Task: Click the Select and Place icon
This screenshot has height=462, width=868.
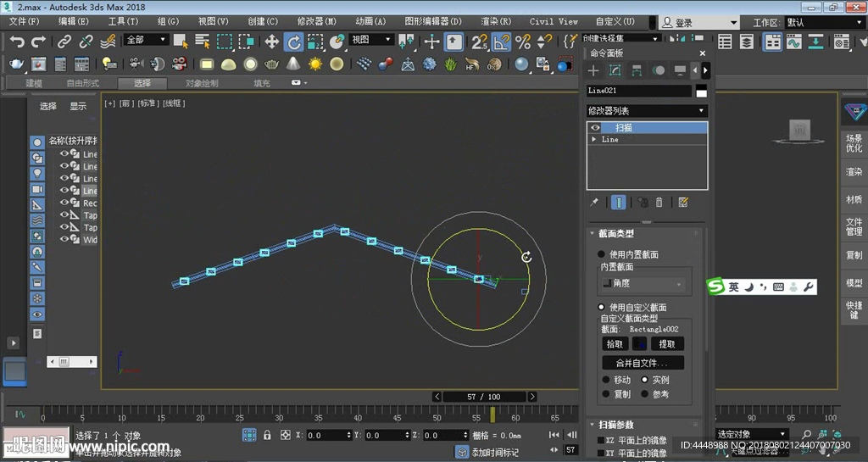Action: point(337,42)
